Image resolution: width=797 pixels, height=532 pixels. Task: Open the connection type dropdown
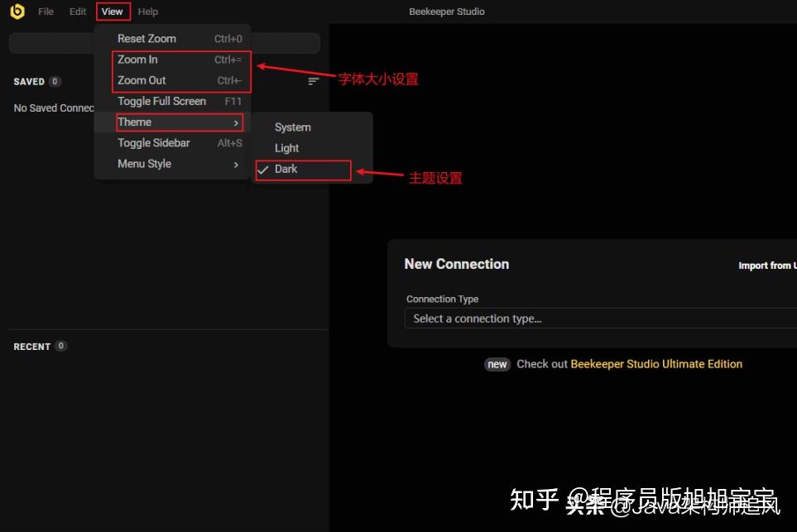[601, 319]
